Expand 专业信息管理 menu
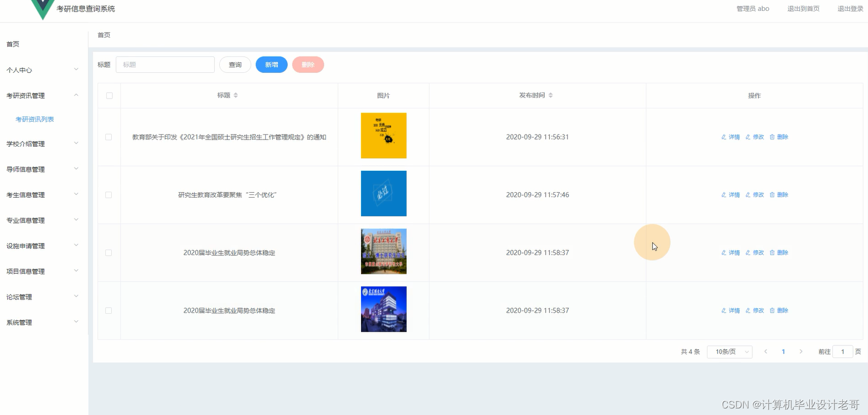Screen dimensions: 868x415 coord(43,220)
